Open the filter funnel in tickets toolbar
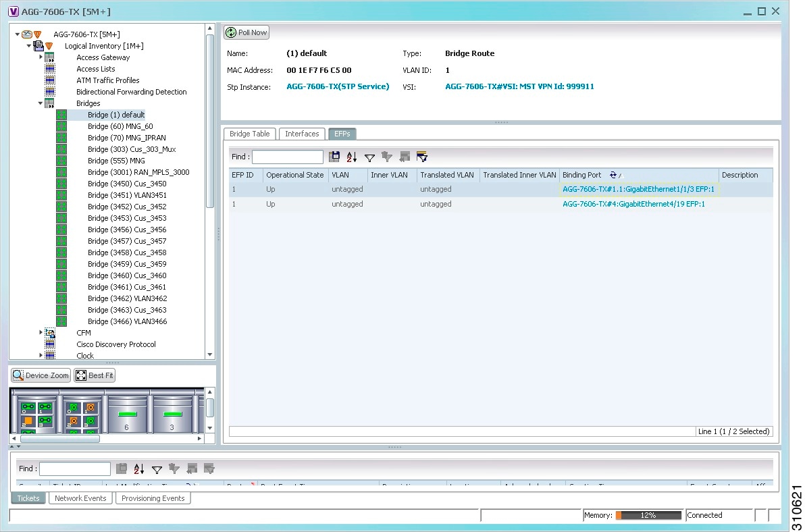Image resolution: width=805 pixels, height=532 pixels. pos(157,469)
